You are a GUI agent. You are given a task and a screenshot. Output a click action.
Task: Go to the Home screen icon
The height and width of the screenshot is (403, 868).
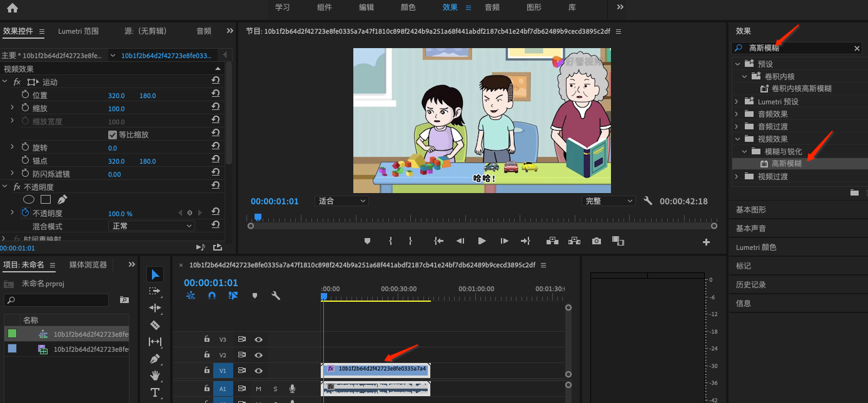coord(13,7)
